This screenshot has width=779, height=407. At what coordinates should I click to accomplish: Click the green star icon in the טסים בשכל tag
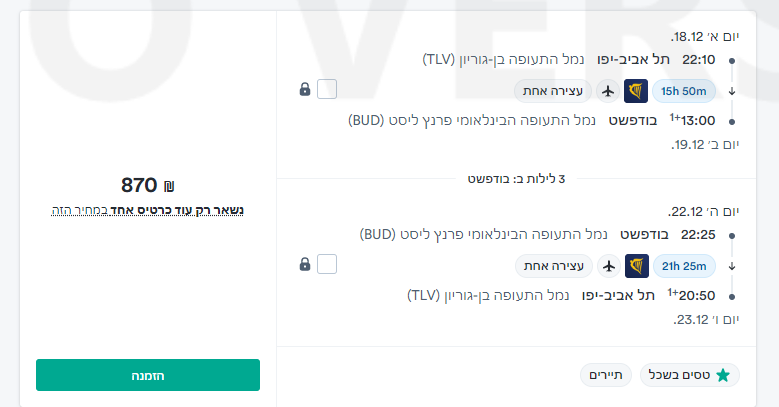coord(722,375)
